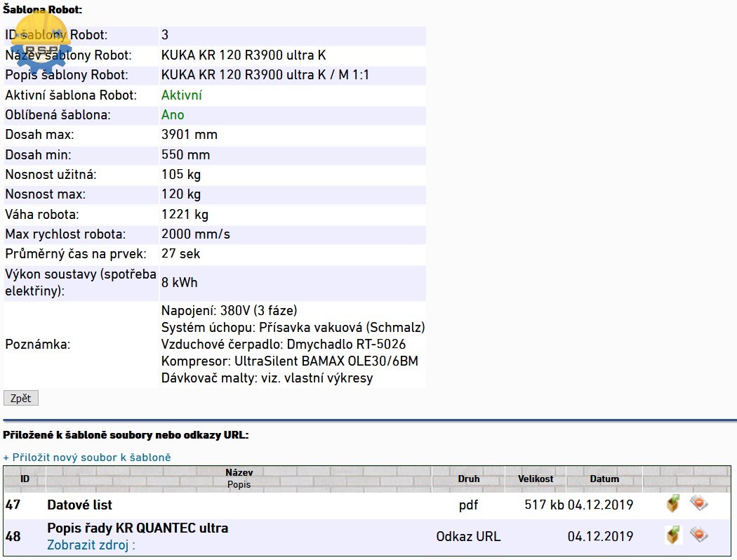Open the box-with-arrow icon for Popis řady KR QUANTEC

(673, 535)
